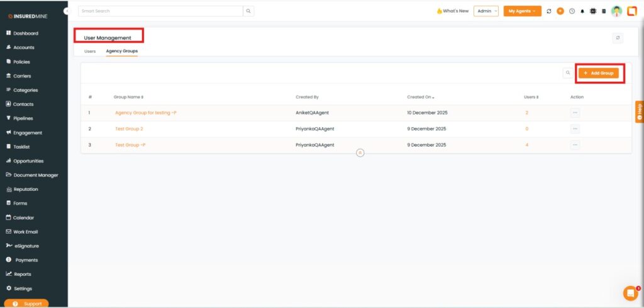Open Agency Group for testing -P link
This screenshot has height=308, width=644.
tap(145, 113)
